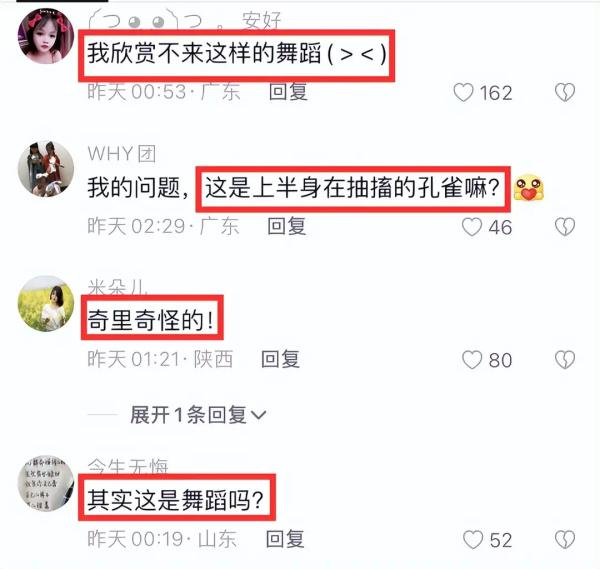The width and height of the screenshot is (600, 569).
Task: Reply to the 陕西 comment from 01:21
Action: pos(280,360)
